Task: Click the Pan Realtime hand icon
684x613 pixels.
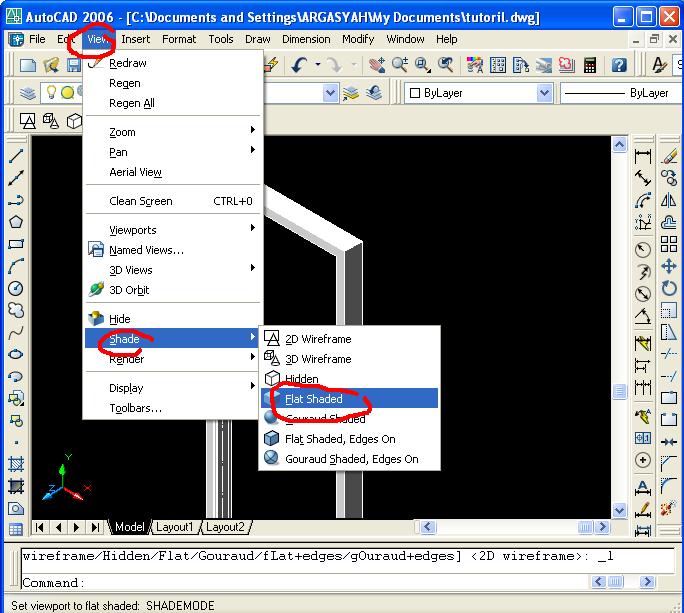Action: point(376,65)
